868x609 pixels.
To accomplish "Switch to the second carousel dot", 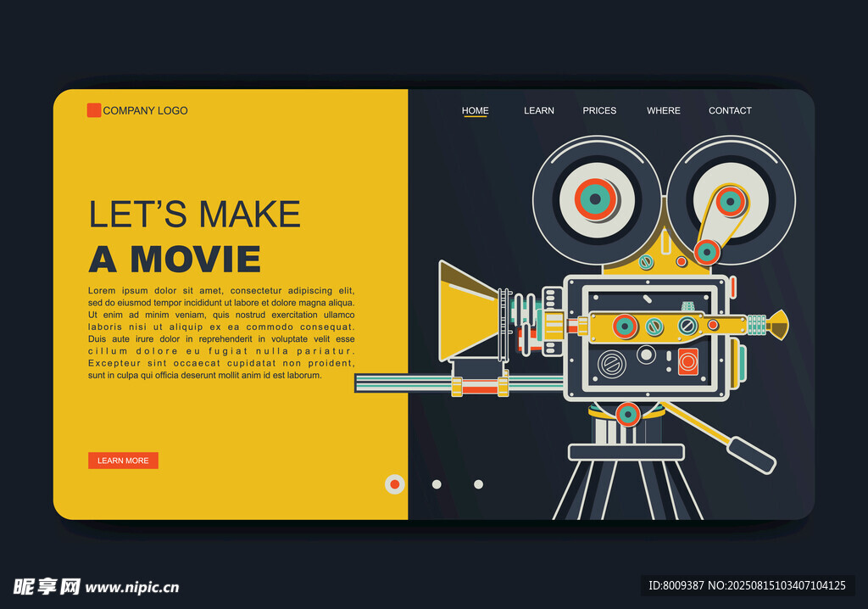I will pos(437,484).
